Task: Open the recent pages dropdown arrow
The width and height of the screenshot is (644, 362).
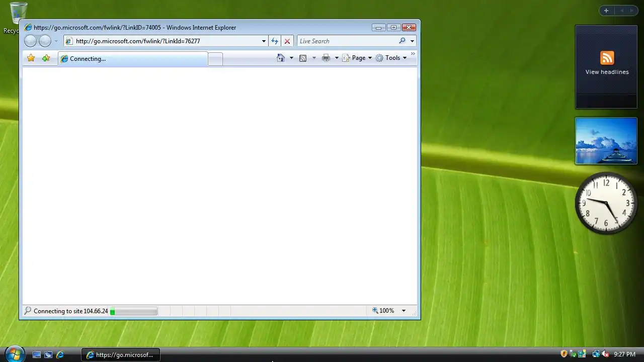Action: [56, 41]
